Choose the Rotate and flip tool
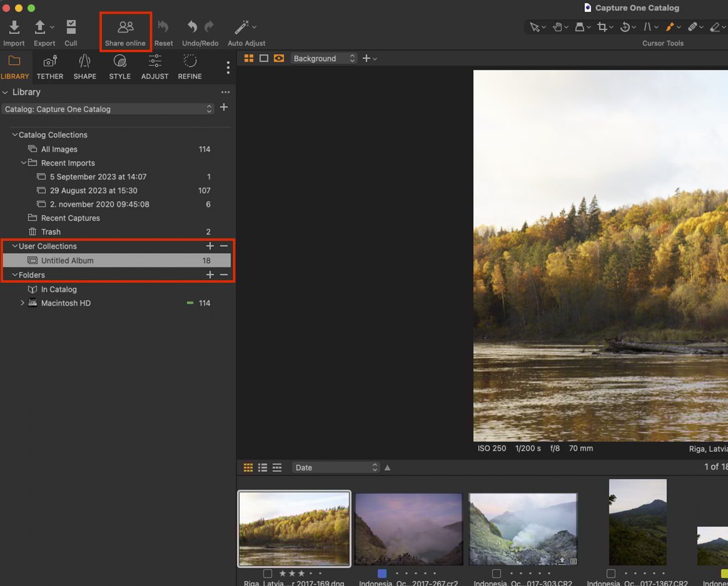Image resolution: width=728 pixels, height=586 pixels. click(x=625, y=27)
